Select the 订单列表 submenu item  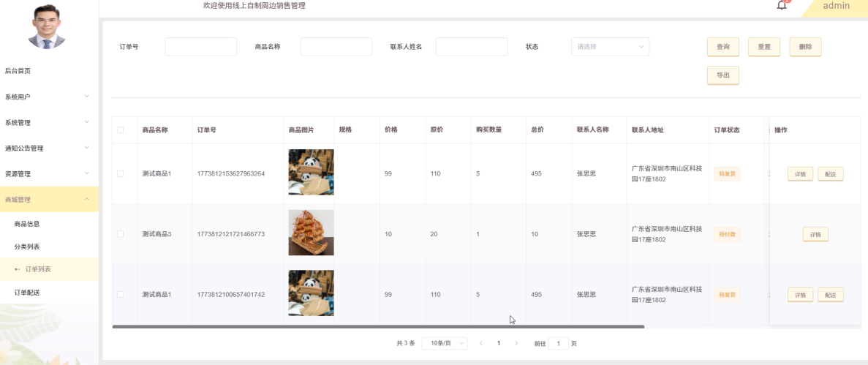[x=49, y=269]
